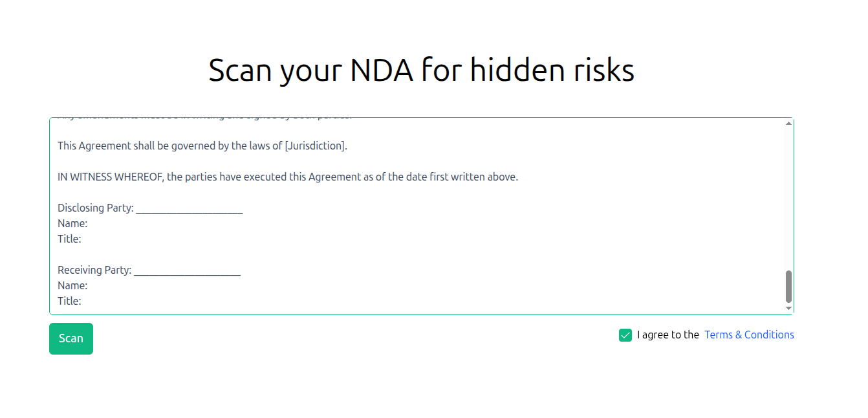Place cursor after 'Title:' under Receiving Party
868x418 pixels.
click(83, 300)
